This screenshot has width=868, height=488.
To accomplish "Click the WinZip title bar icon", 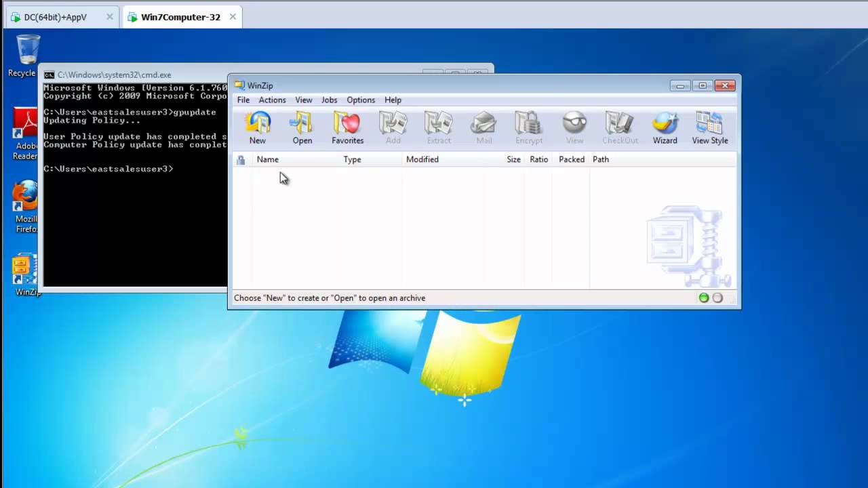I will coord(239,85).
